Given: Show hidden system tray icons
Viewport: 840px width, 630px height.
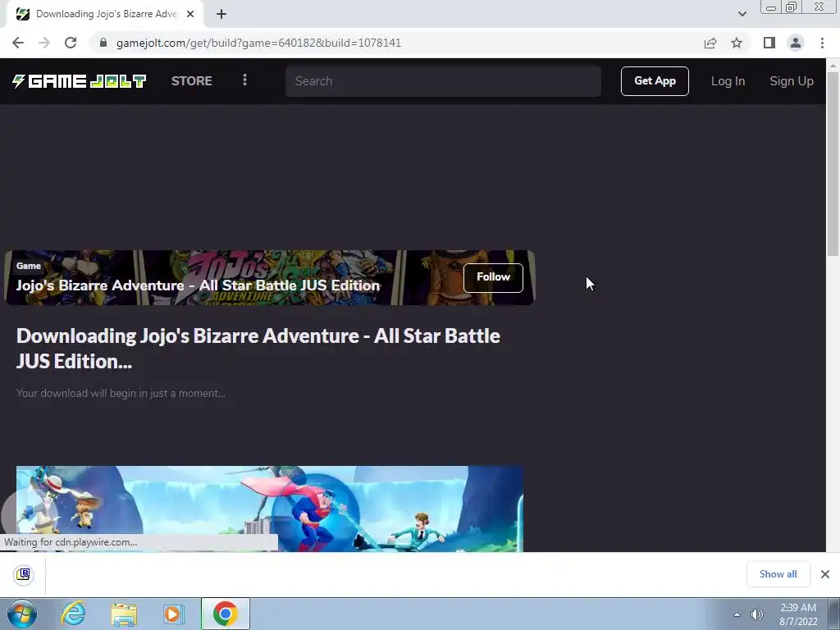Looking at the screenshot, I should pos(737,614).
